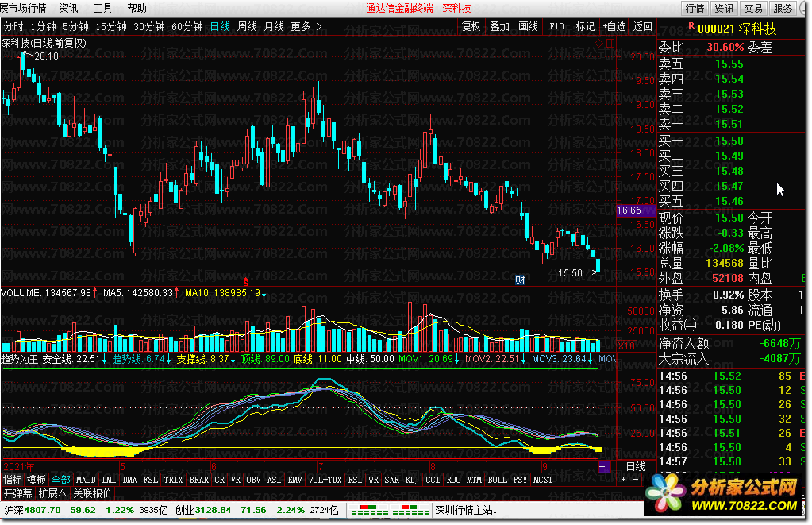Apply the DMI indicator
This screenshot has height=525, width=812.
click(x=110, y=480)
